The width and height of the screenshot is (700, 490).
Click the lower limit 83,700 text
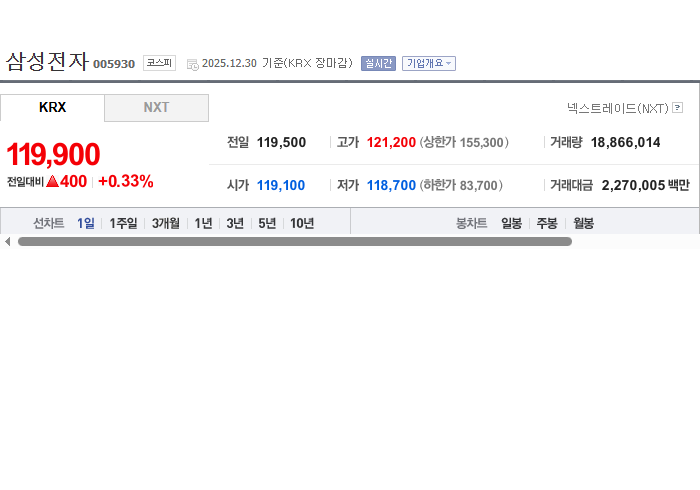(x=461, y=185)
